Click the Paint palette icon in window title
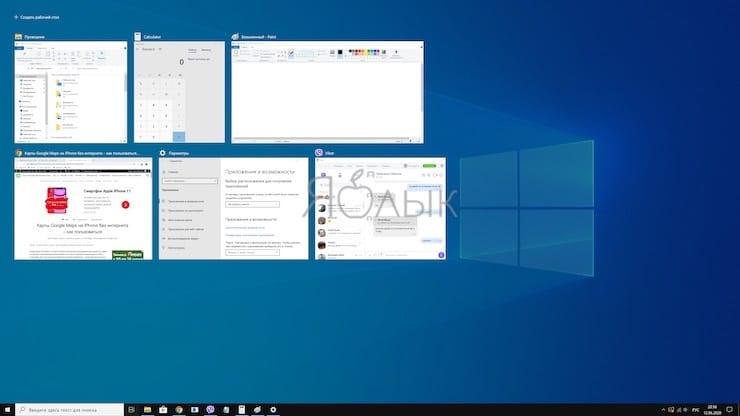 coord(235,36)
